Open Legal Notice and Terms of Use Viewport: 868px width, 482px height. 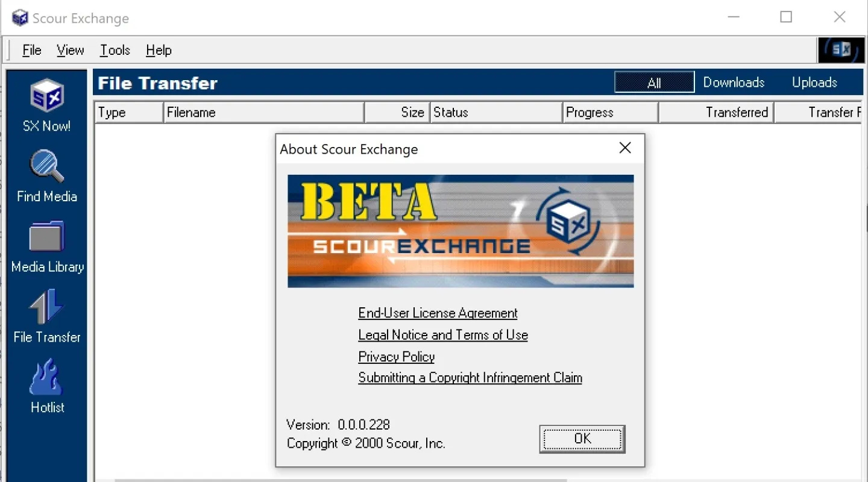[x=443, y=335]
